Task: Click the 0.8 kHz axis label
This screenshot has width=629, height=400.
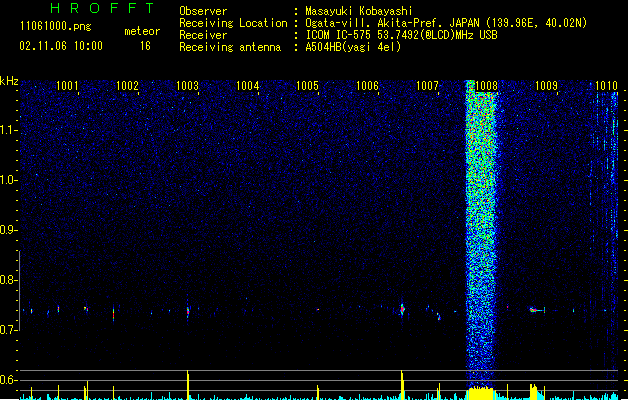Action: pyautogui.click(x=8, y=280)
